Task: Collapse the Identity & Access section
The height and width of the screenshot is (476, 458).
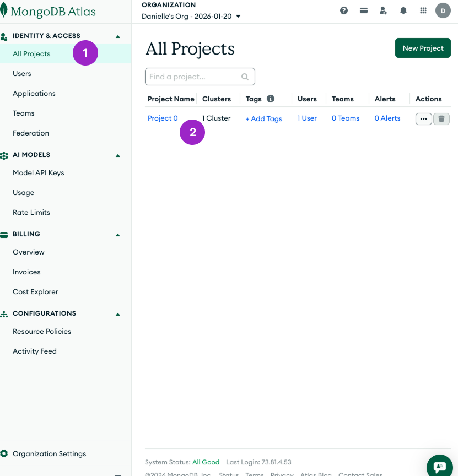Action: pyautogui.click(x=117, y=36)
